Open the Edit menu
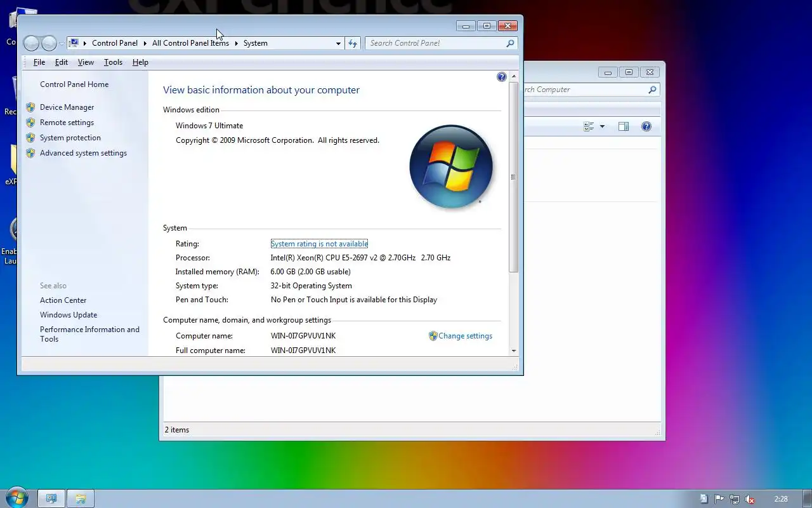 [x=62, y=62]
